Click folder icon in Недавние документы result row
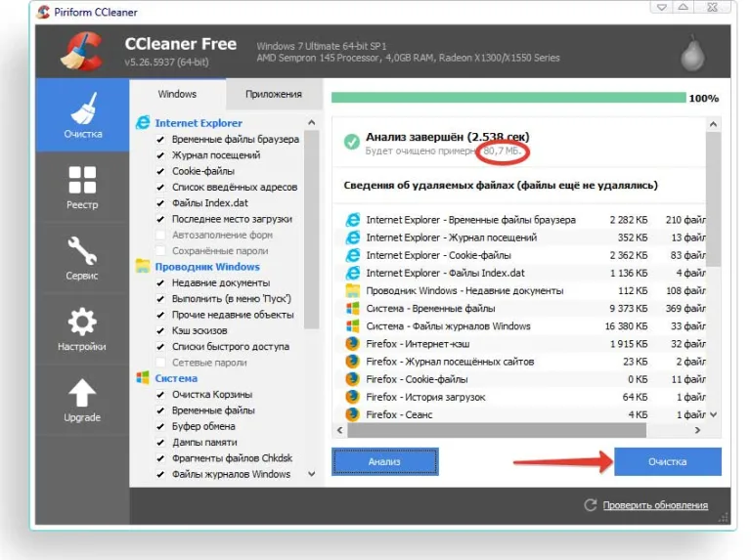Image resolution: width=751 pixels, height=560 pixels. tap(352, 290)
